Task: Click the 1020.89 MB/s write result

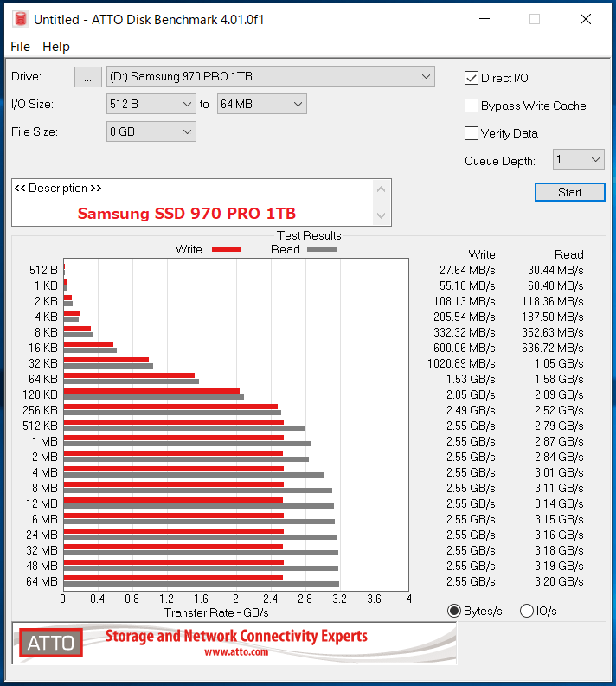Action: point(461,363)
